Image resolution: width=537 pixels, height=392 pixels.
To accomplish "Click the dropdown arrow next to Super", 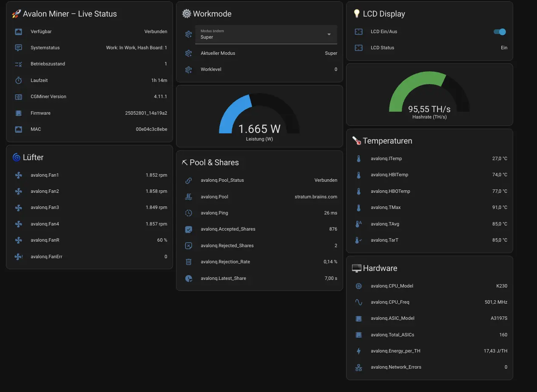I will click(329, 34).
